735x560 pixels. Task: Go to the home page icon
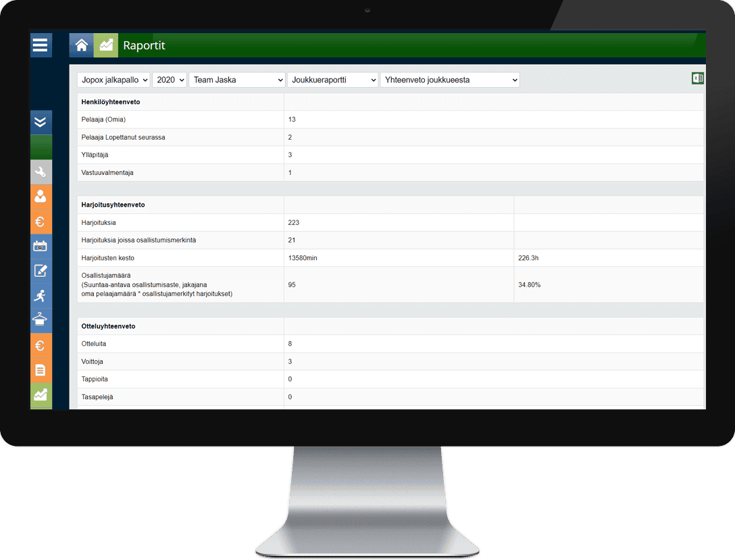(x=81, y=45)
